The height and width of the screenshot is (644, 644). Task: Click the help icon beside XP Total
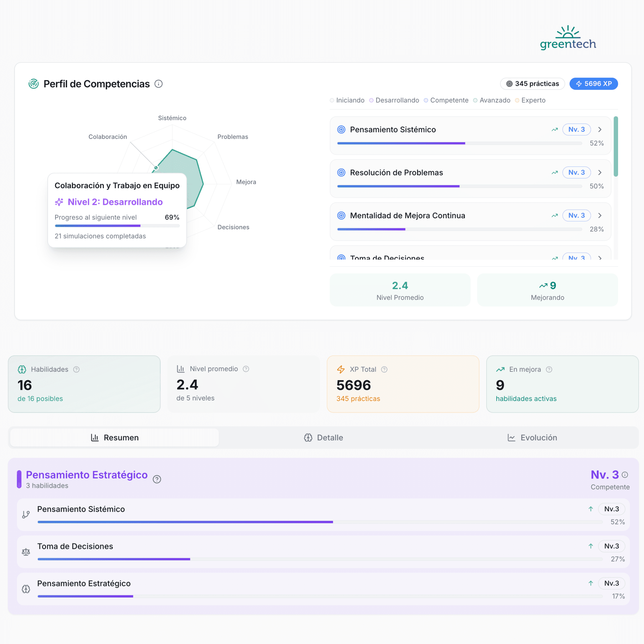pos(384,369)
